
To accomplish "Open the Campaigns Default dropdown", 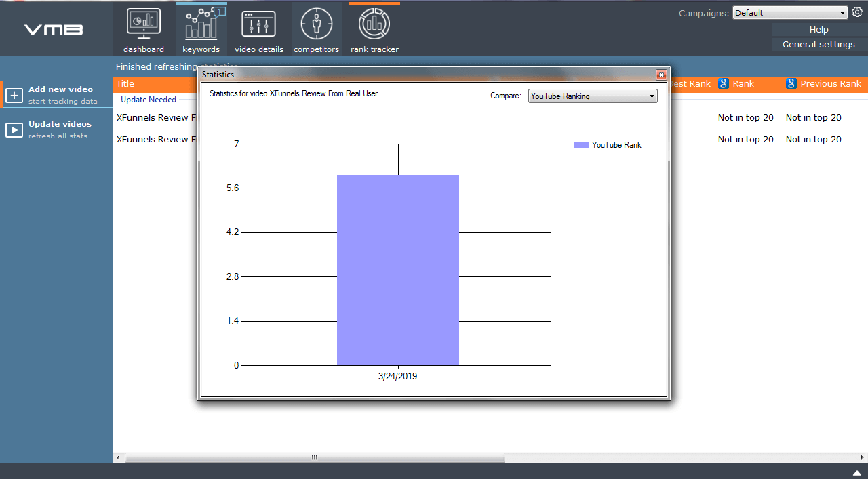I will tap(790, 12).
